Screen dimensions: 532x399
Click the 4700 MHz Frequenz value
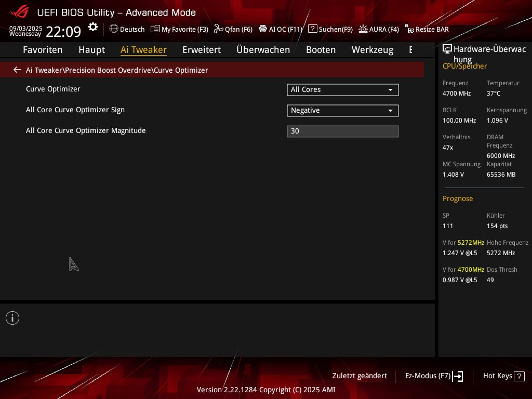(457, 94)
